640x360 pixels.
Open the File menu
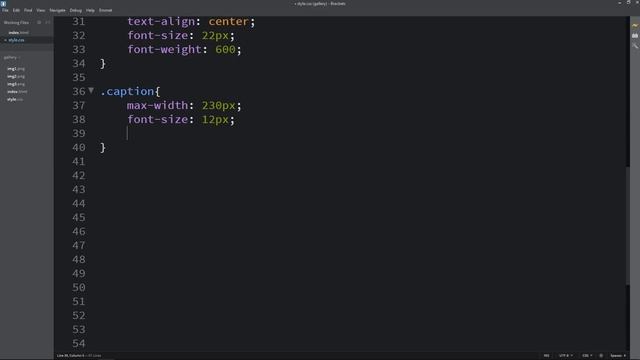pos(5,10)
